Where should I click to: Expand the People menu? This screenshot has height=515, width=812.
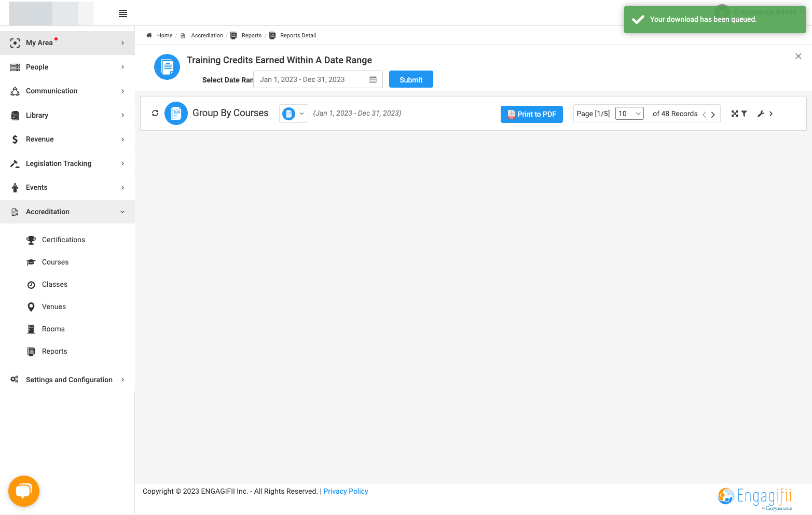tap(67, 67)
